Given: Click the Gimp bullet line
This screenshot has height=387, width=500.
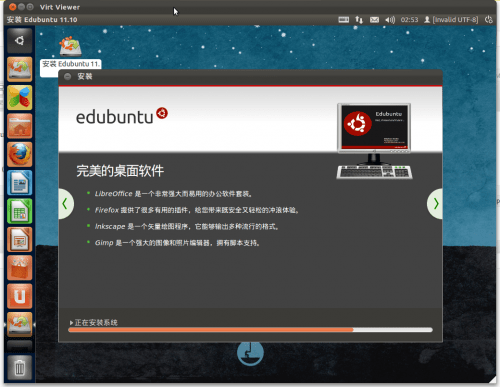Looking at the screenshot, I should point(177,243).
